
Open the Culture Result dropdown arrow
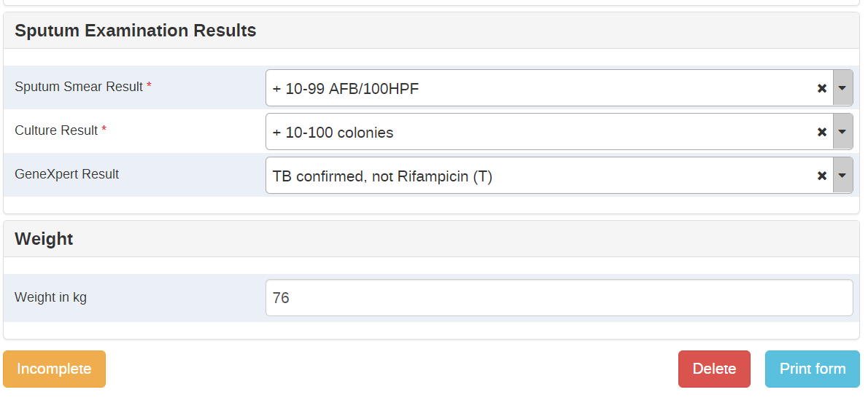(x=842, y=132)
